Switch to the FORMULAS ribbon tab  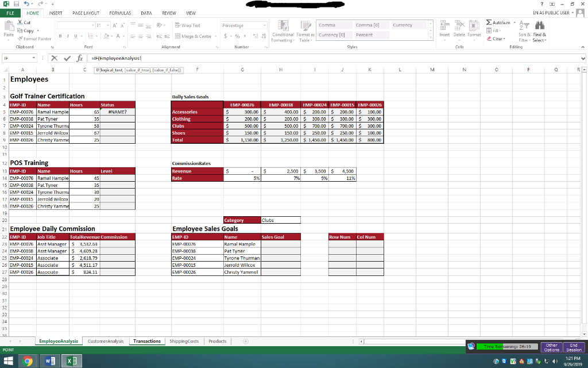tap(119, 13)
